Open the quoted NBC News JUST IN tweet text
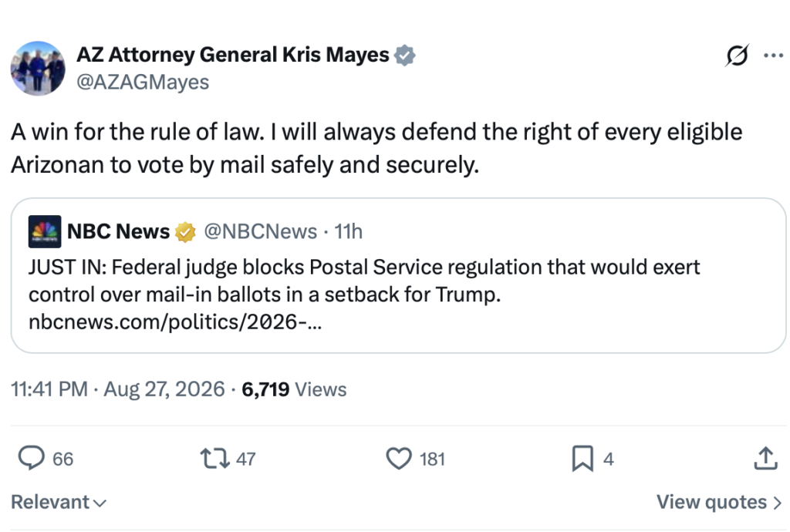Viewport: 790px width, 532px height. click(364, 281)
